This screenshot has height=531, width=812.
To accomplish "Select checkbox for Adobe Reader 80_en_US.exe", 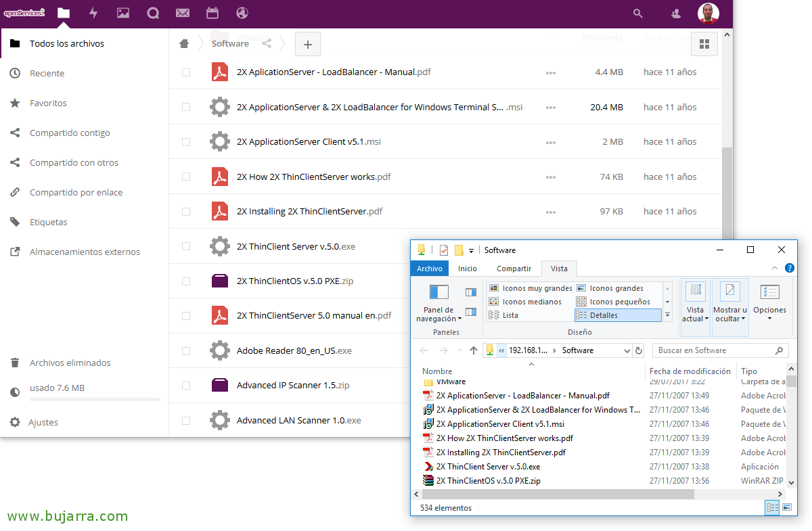I will [186, 351].
